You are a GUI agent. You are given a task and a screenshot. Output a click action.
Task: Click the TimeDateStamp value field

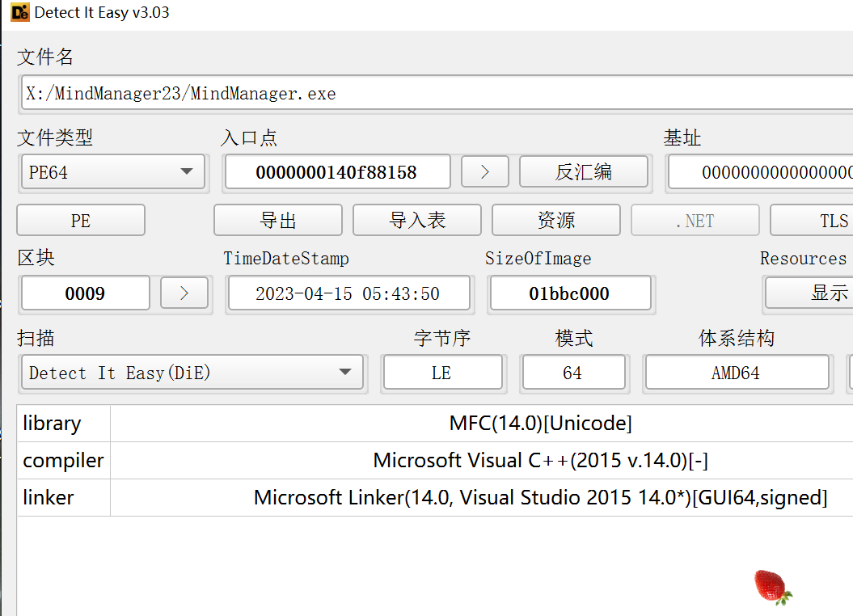(x=348, y=293)
